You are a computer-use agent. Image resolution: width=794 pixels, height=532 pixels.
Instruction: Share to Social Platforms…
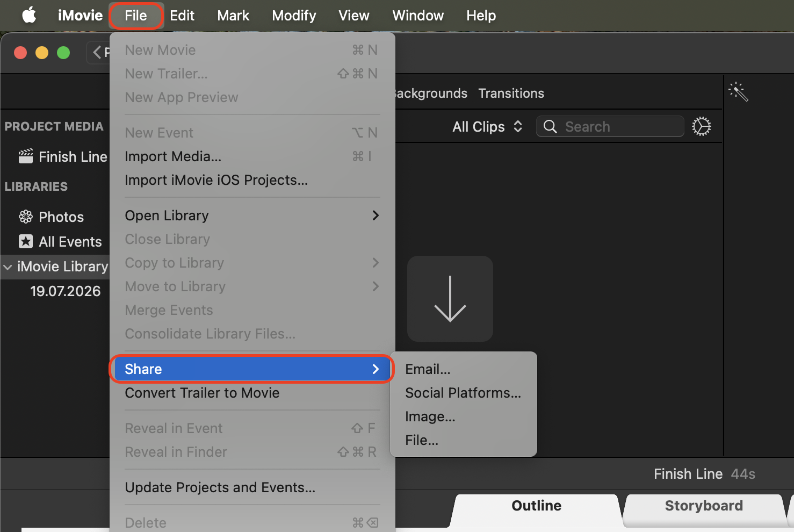[464, 393]
